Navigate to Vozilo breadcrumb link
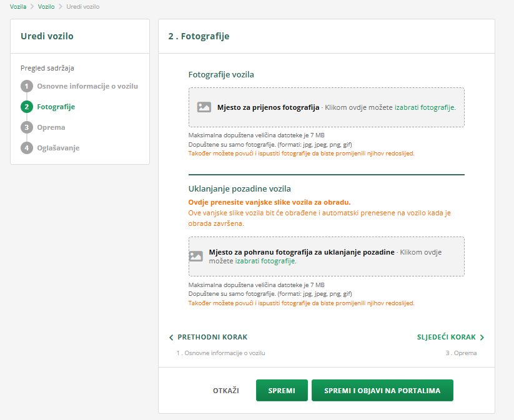514x420 pixels. tap(46, 6)
